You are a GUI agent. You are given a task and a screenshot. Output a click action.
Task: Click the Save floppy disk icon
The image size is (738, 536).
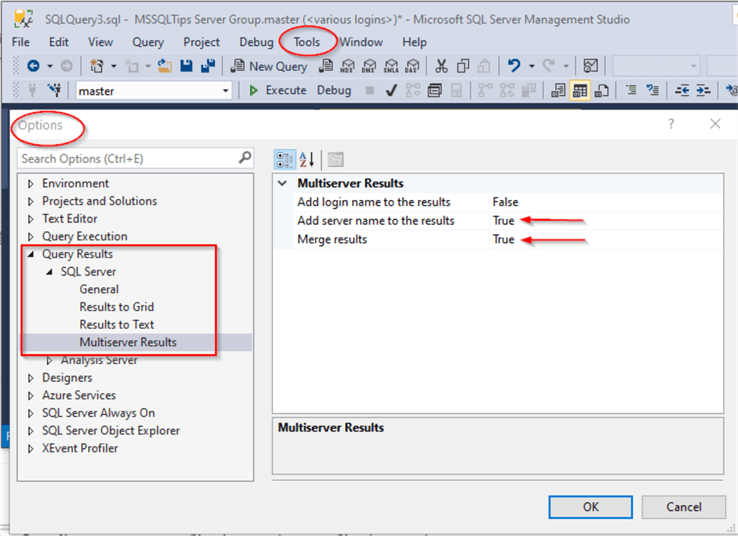[x=186, y=66]
